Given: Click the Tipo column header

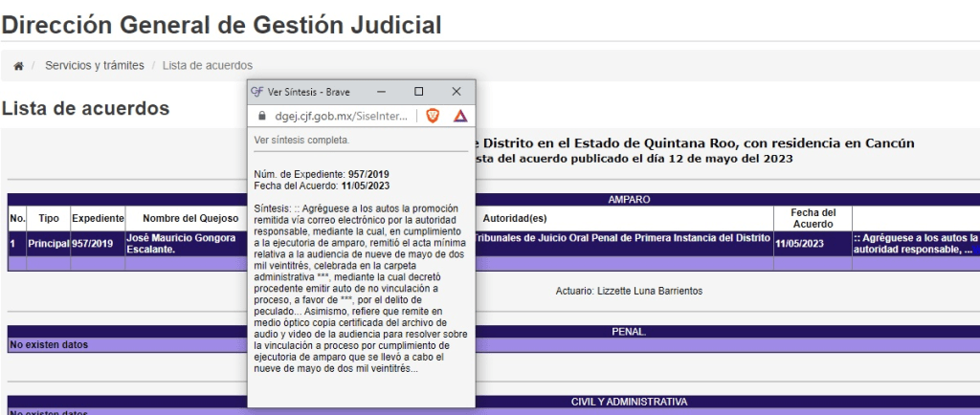Looking at the screenshot, I should click(x=49, y=218).
